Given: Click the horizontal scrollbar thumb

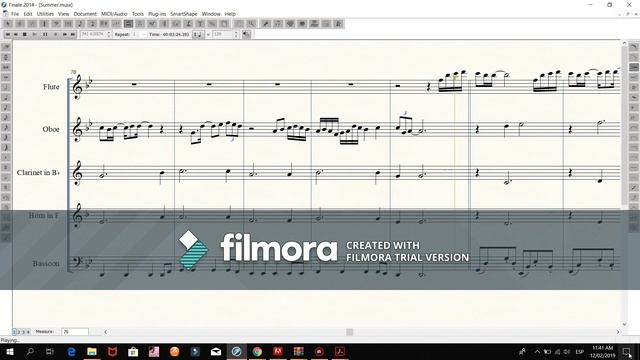Looking at the screenshot, I should pos(349,332).
